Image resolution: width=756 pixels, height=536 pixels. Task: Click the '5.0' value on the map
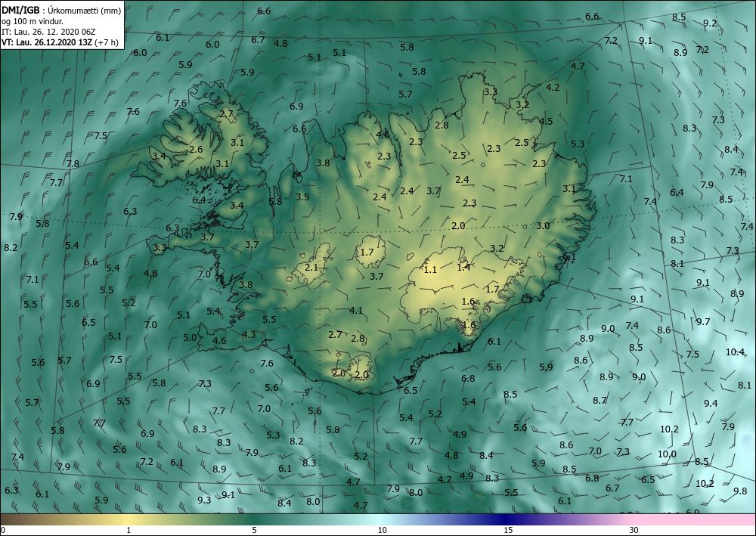tap(190, 337)
